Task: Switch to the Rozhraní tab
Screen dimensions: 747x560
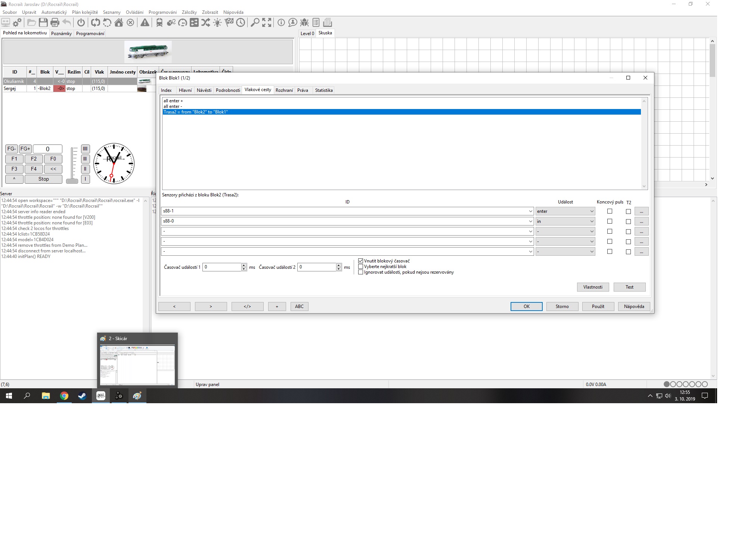Action: [x=284, y=90]
